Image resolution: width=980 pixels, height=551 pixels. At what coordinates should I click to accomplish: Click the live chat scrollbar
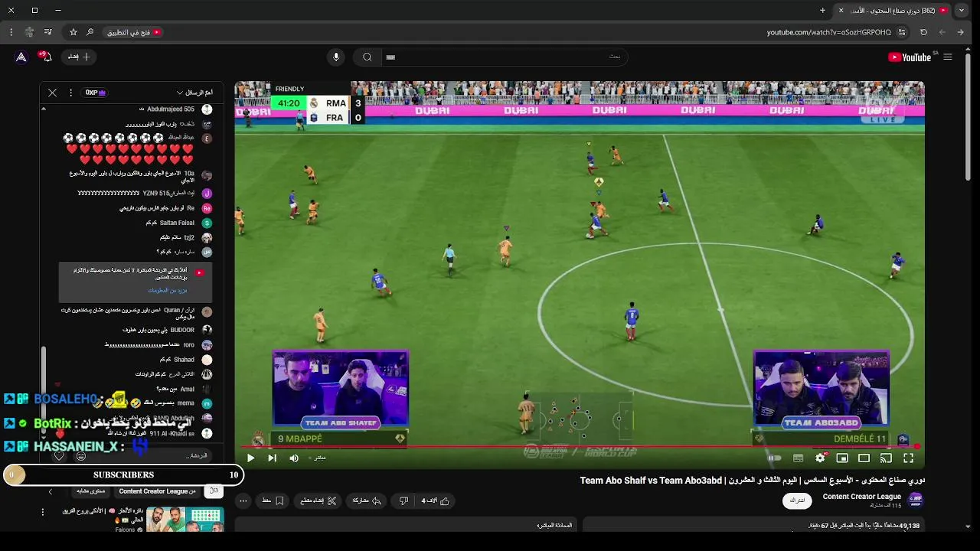tap(44, 390)
